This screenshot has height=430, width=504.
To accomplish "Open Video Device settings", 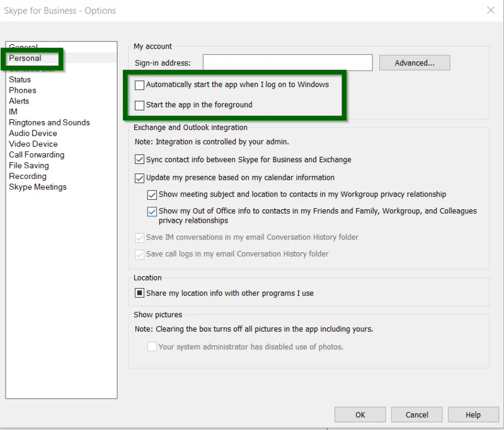I will [x=33, y=144].
